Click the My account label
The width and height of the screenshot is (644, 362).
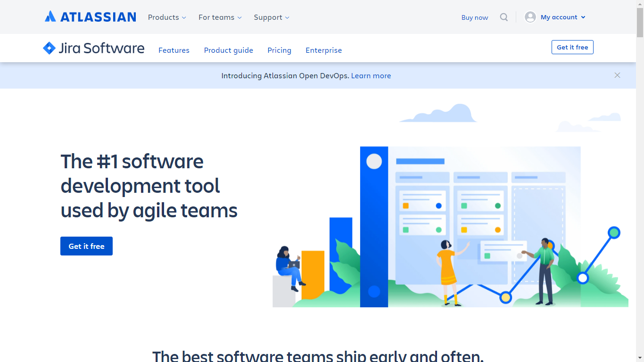tap(559, 17)
